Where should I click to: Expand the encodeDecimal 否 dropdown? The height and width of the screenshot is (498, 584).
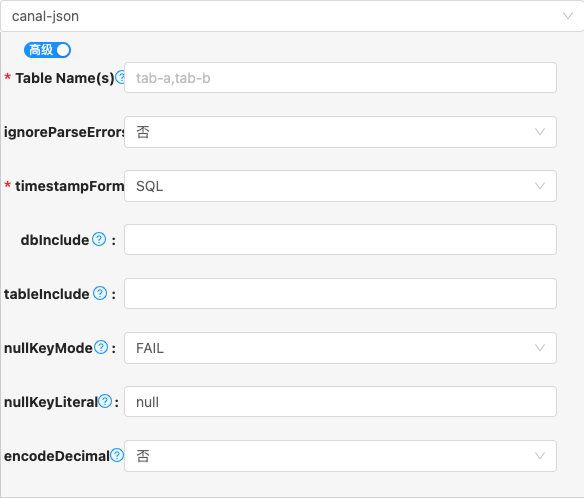(x=340, y=456)
